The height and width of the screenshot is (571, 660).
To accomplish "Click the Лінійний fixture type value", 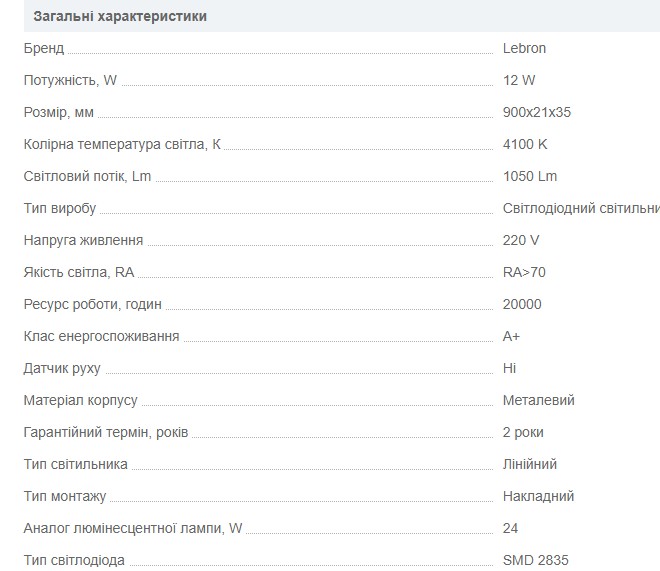I will tap(530, 464).
